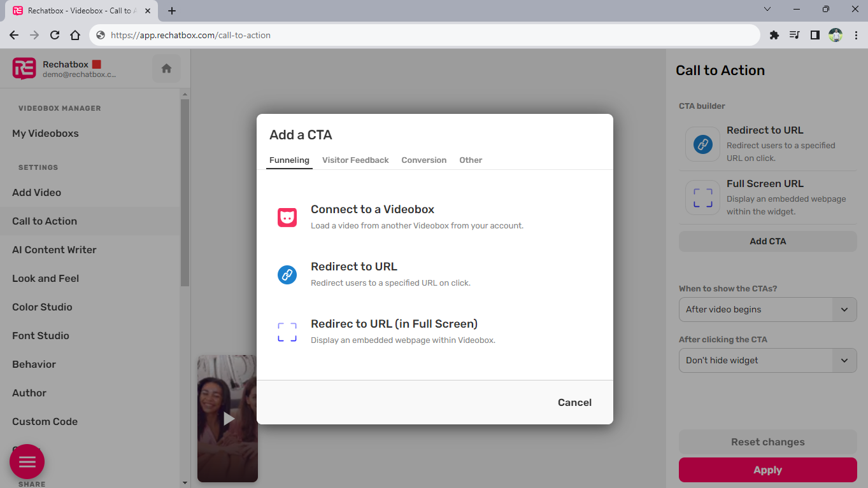This screenshot has height=488, width=868.
Task: Play the video preview thumbnail
Action: pos(228,418)
